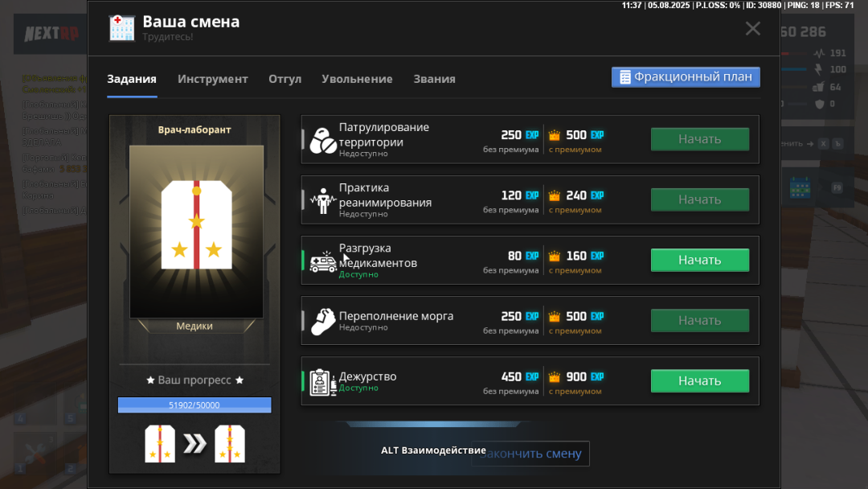Start the Практика реанимирования task
Viewport: 868px width, 489px height.
700,199
